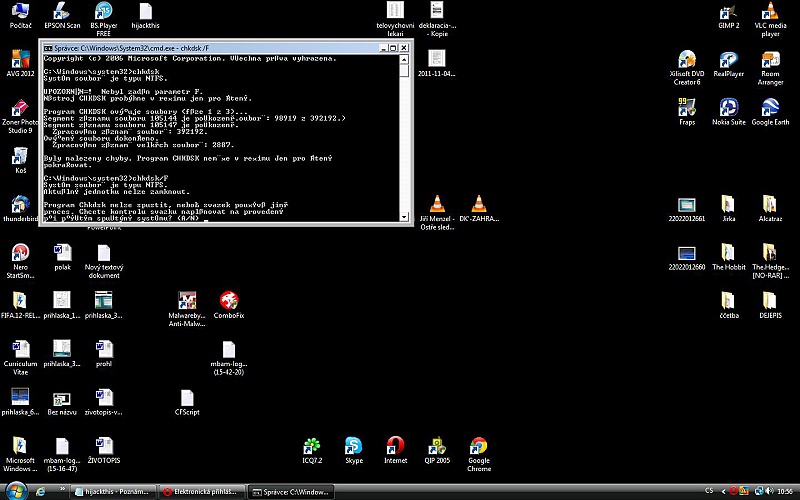This screenshot has width=800, height=500.
Task: Open deklaracia - Kopie file
Action: 437,19
